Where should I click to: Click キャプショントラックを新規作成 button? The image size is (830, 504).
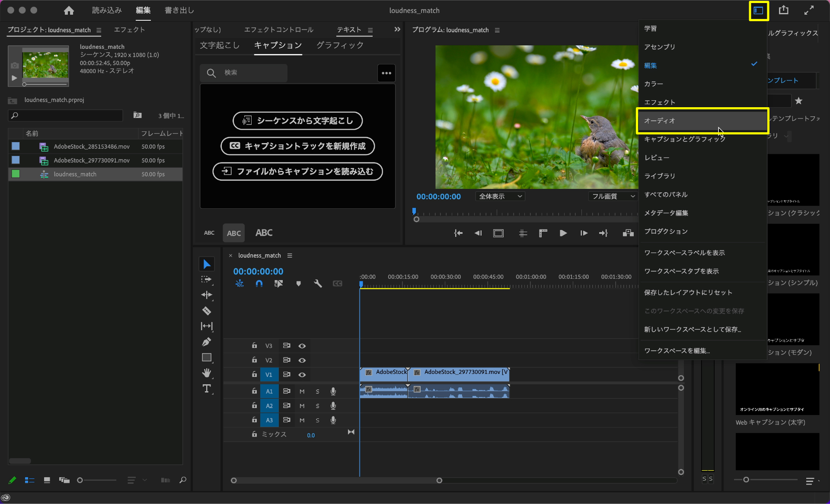tap(297, 146)
